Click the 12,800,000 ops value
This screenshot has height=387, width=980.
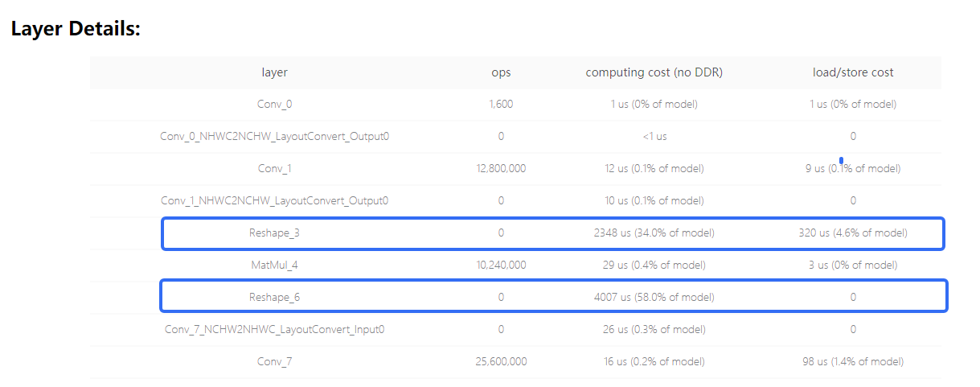pyautogui.click(x=501, y=168)
